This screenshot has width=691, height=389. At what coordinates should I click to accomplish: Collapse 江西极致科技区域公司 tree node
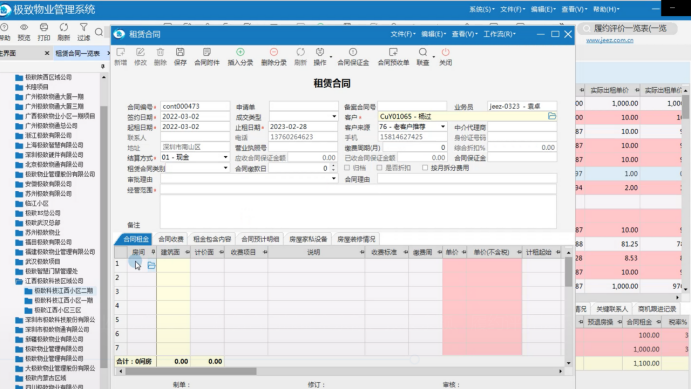(19, 281)
